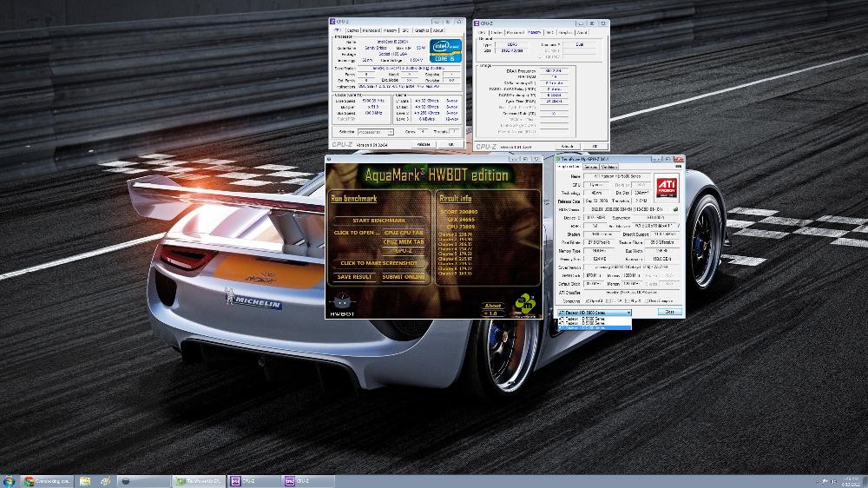The width and height of the screenshot is (868, 488).
Task: Click the BIOS save chip icon in GPU-Z
Action: (x=676, y=208)
